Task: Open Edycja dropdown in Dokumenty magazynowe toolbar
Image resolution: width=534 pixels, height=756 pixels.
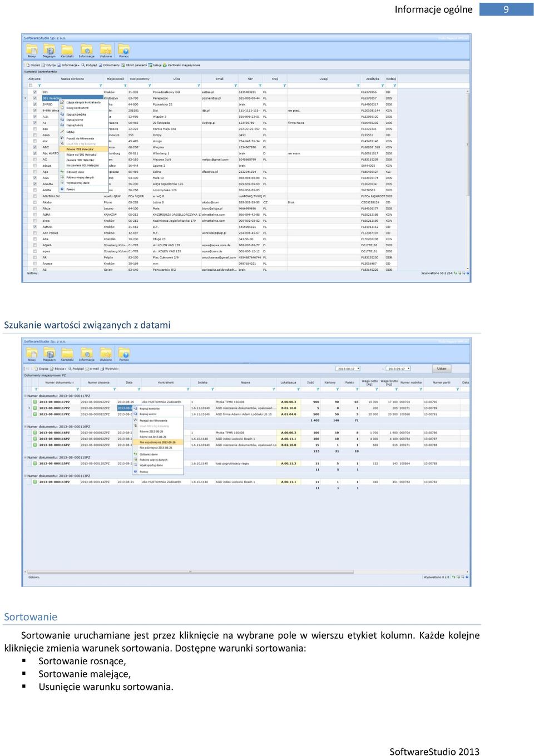Action: pyautogui.click(x=58, y=369)
